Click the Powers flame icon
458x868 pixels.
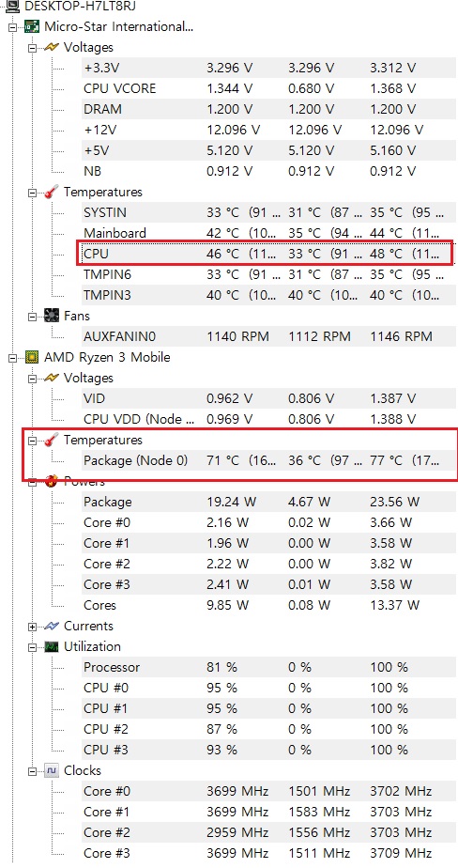(51, 481)
